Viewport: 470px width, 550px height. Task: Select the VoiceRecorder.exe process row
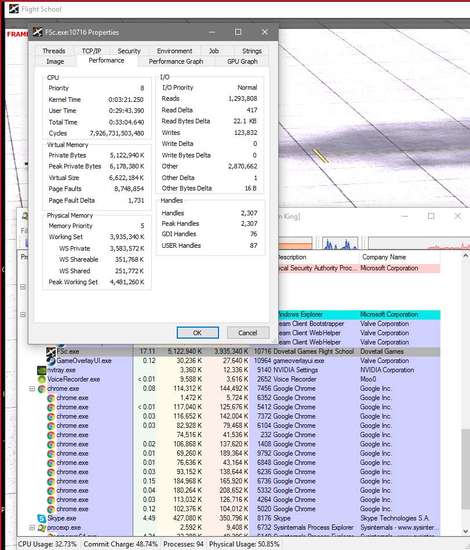(239, 379)
